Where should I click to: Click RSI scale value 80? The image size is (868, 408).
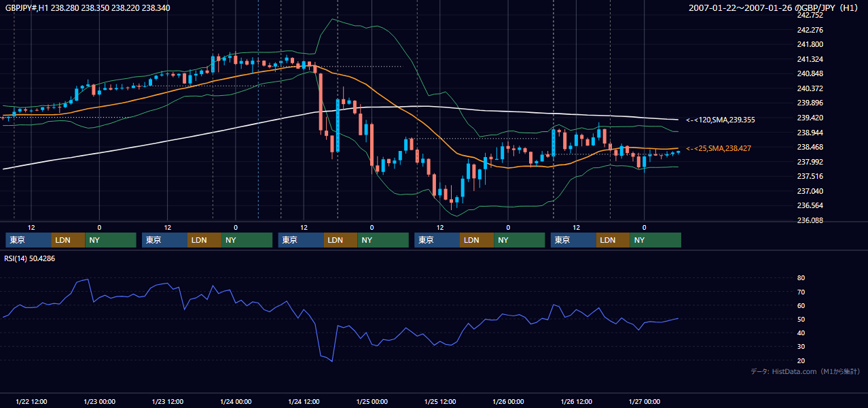(801, 278)
